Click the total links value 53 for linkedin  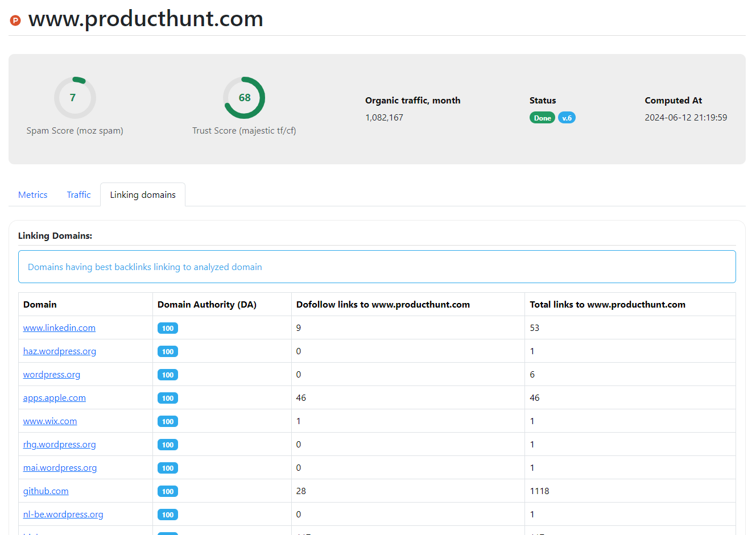point(534,328)
